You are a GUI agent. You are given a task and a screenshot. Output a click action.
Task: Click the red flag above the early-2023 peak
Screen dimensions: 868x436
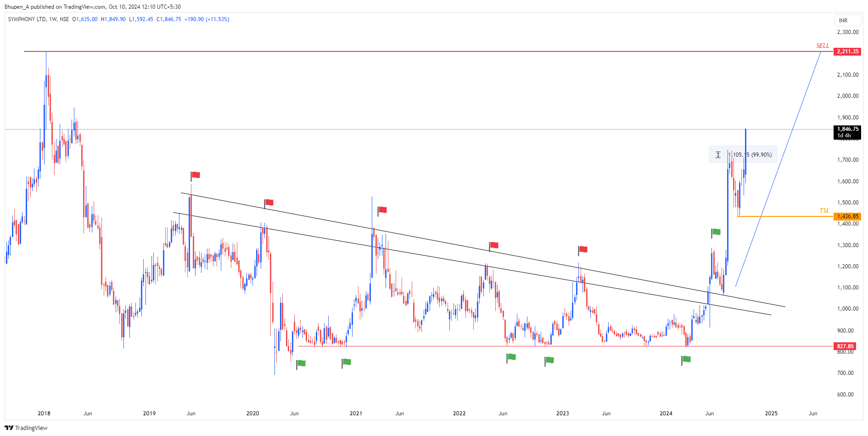click(582, 250)
